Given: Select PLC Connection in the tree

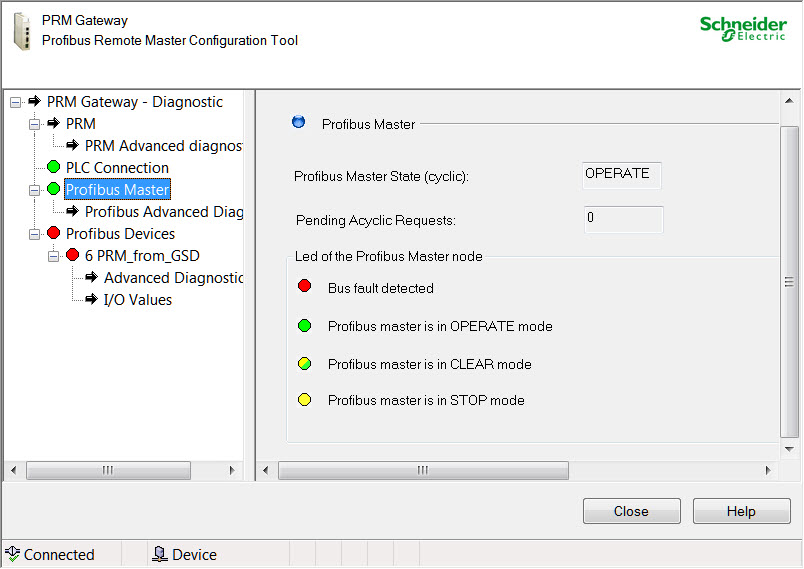Looking at the screenshot, I should coord(117,168).
